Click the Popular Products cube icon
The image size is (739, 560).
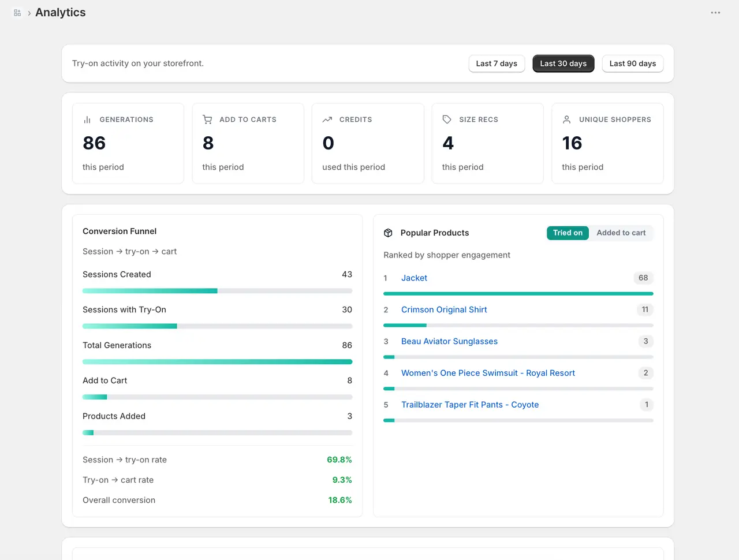pos(388,233)
